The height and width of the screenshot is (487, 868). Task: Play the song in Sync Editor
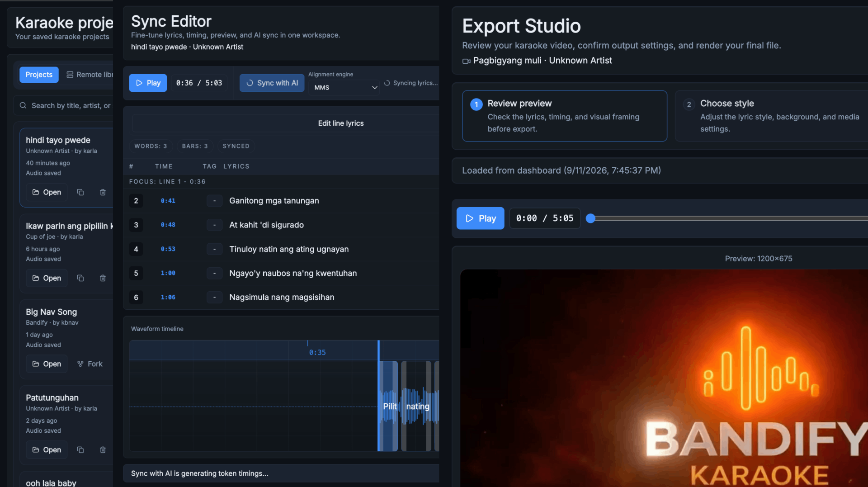[148, 83]
